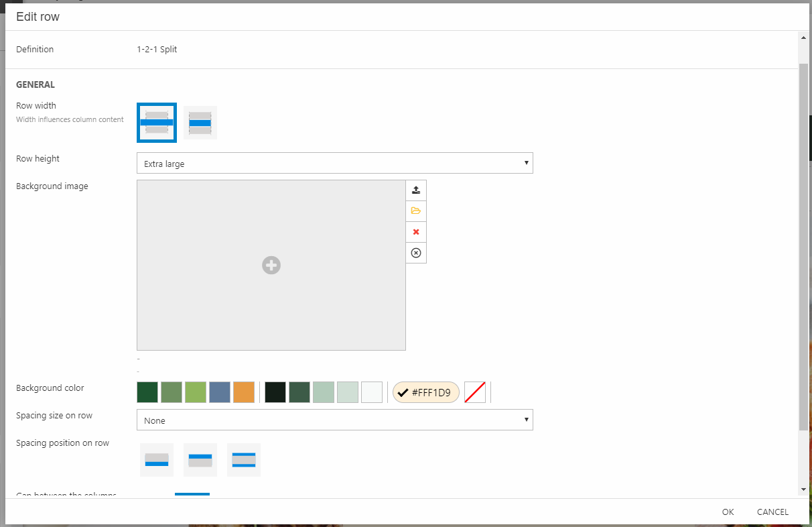The height and width of the screenshot is (527, 812).
Task: Pick the dark green first color swatch
Action: click(147, 392)
